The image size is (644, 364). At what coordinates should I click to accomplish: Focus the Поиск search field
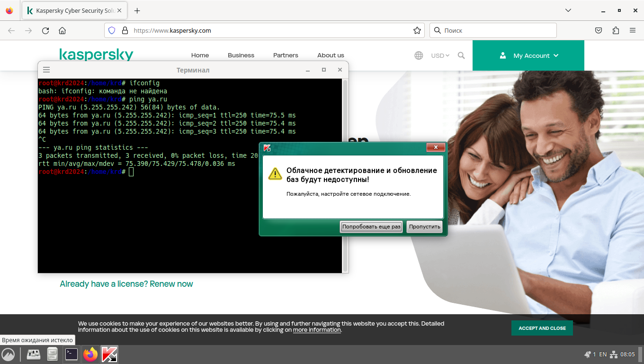[493, 30]
